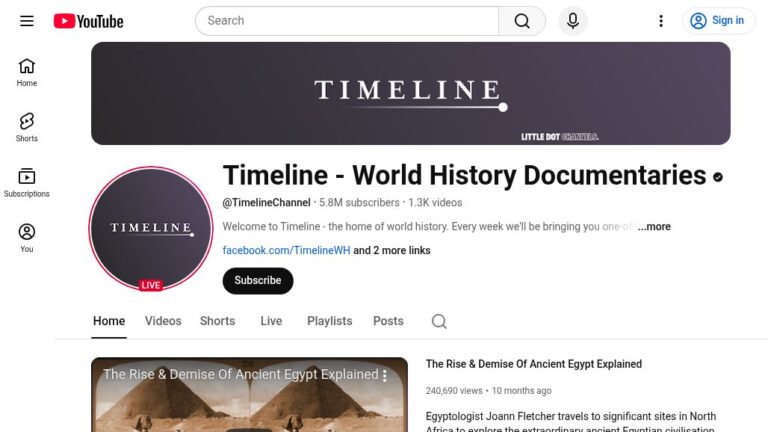Start voice search with microphone icon
The height and width of the screenshot is (432, 768).
click(x=573, y=21)
